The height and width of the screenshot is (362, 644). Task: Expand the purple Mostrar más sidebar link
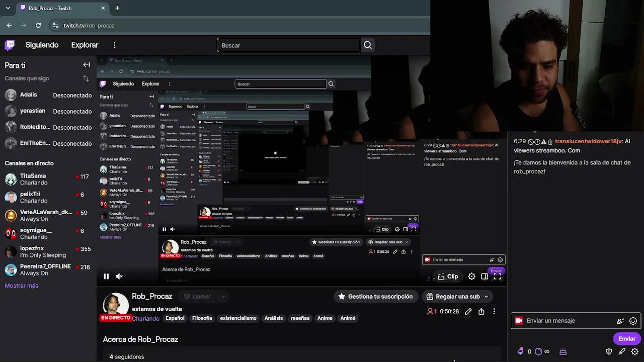(x=21, y=286)
